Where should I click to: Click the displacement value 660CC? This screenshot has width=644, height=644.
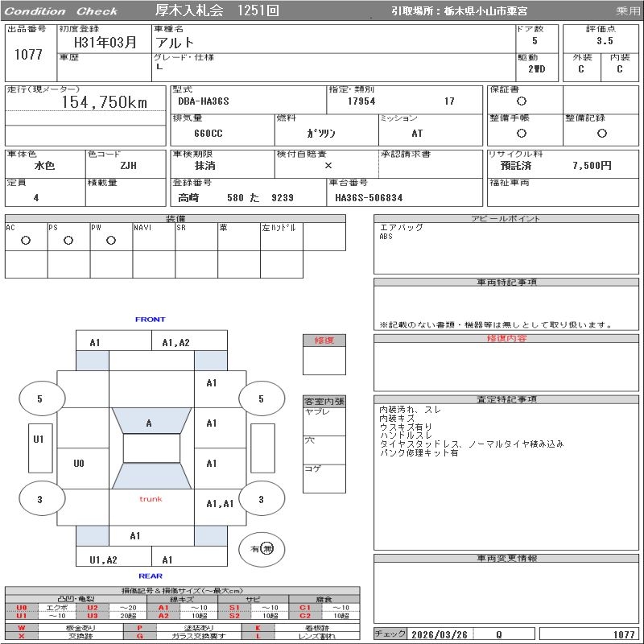pyautogui.click(x=208, y=134)
